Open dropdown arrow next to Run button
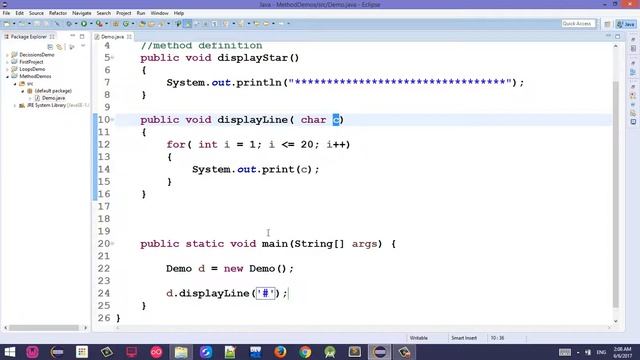640x360 pixels. [91, 24]
